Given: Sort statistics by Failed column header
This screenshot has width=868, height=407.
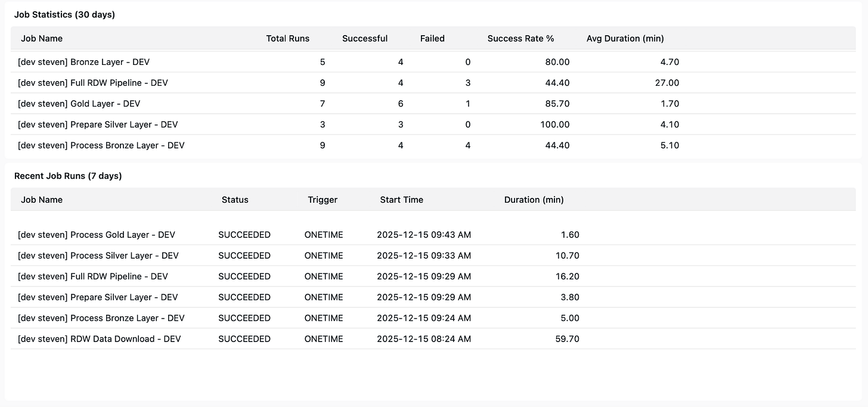Looking at the screenshot, I should point(432,38).
